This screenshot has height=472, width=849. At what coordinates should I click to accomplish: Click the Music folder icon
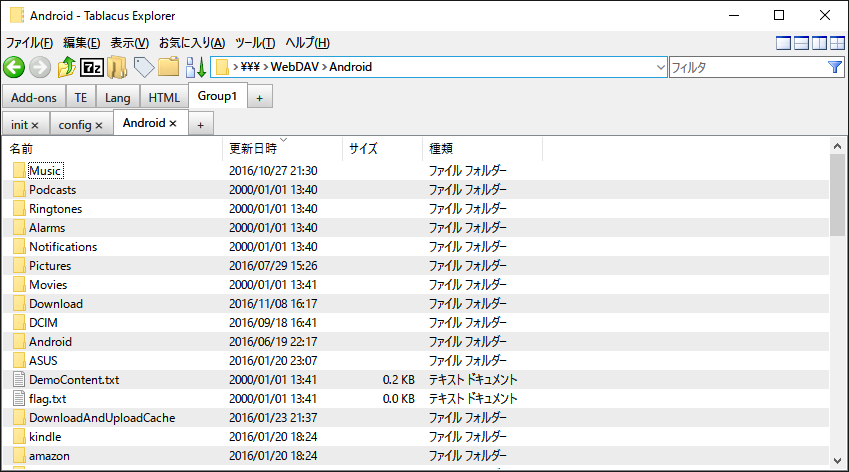coord(19,171)
